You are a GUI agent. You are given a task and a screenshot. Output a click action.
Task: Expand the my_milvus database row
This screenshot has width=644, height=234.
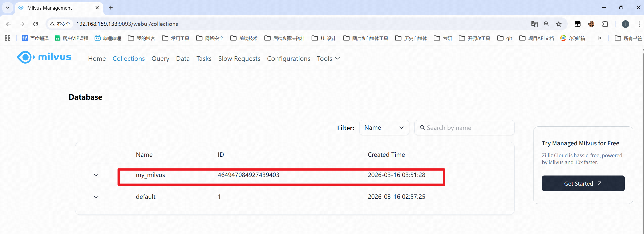[96, 175]
